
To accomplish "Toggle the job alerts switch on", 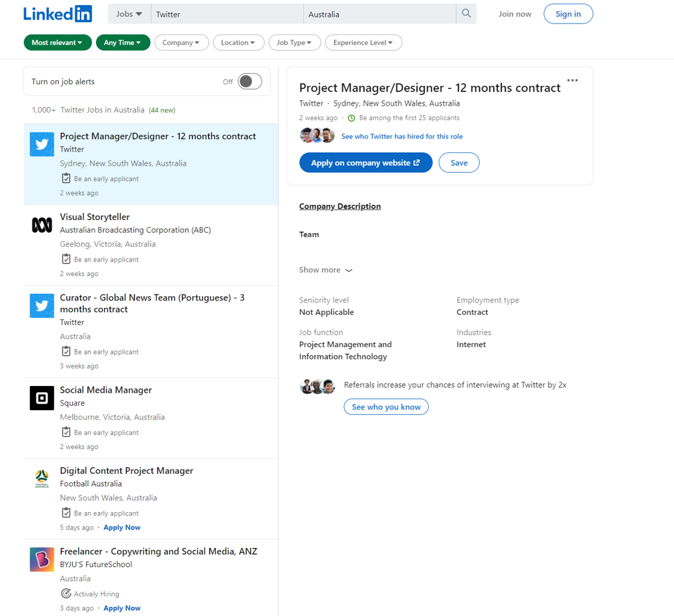I will click(250, 82).
